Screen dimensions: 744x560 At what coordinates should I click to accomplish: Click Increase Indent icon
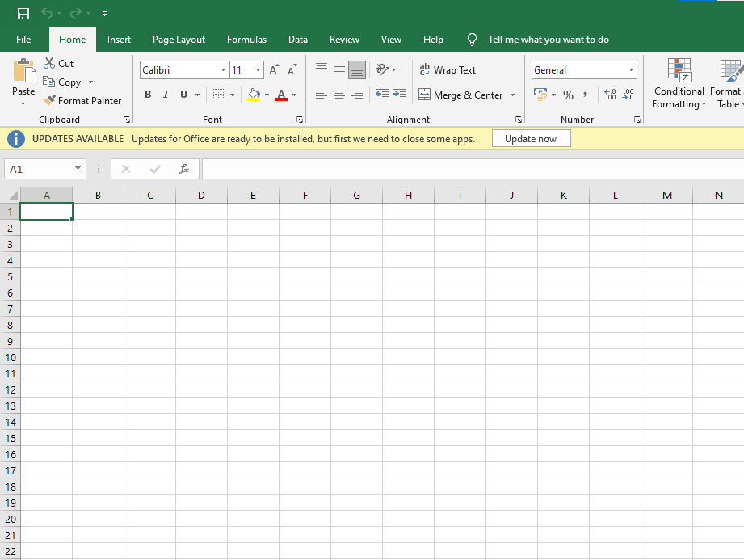point(400,95)
